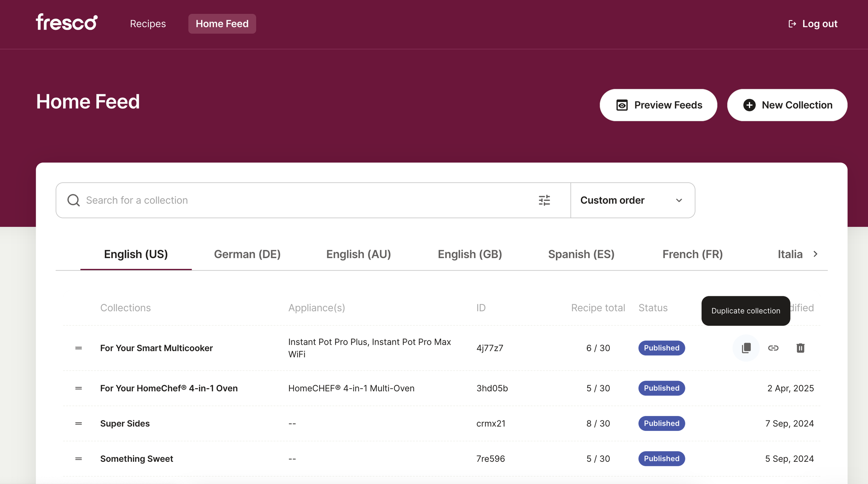Log out of the account

tap(813, 24)
